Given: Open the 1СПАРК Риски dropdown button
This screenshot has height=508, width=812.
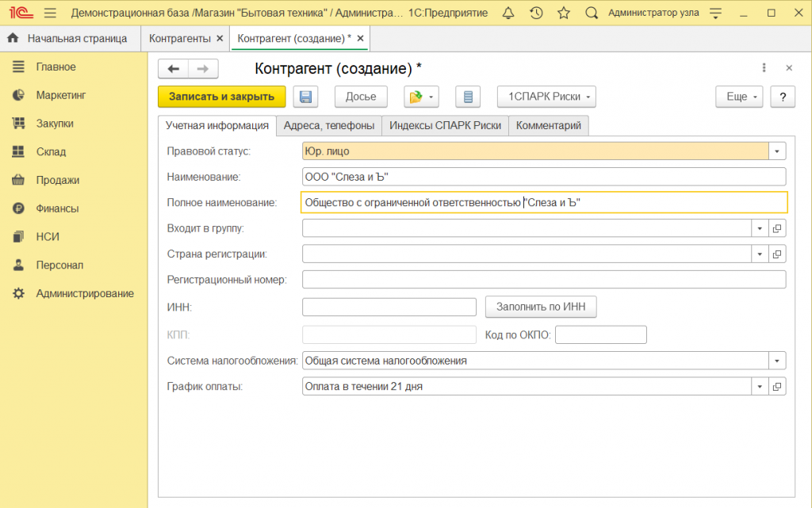Looking at the screenshot, I should coord(546,97).
